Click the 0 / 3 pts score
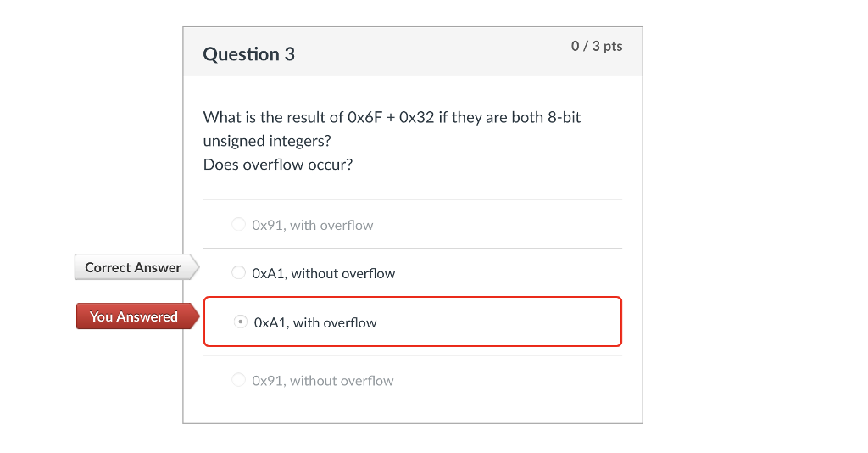Image resolution: width=868 pixels, height=453 pixels. (597, 46)
